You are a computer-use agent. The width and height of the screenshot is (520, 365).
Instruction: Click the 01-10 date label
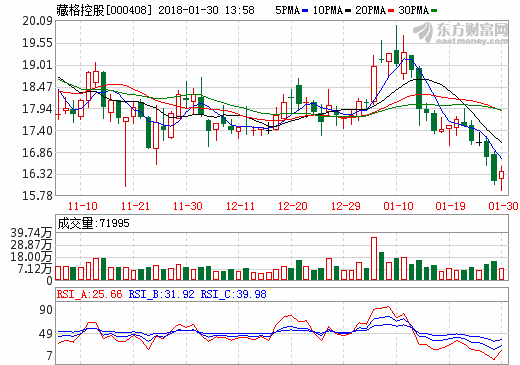tap(398, 206)
